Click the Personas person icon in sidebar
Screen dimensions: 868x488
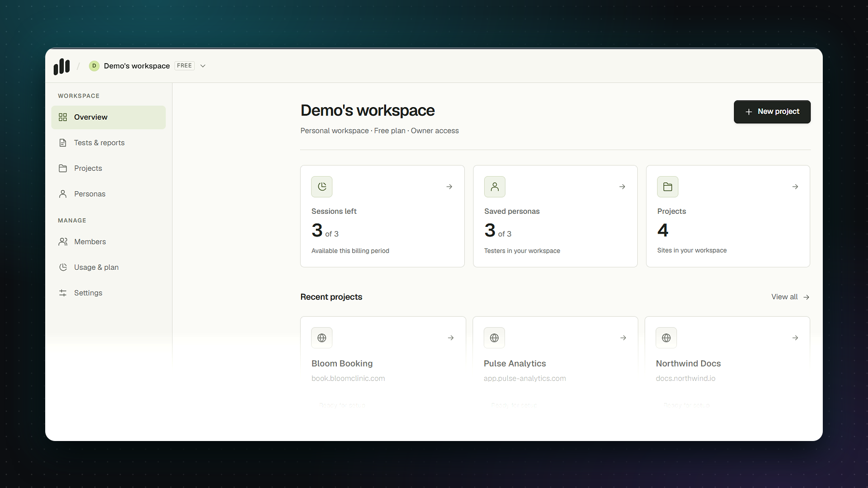[x=63, y=194]
